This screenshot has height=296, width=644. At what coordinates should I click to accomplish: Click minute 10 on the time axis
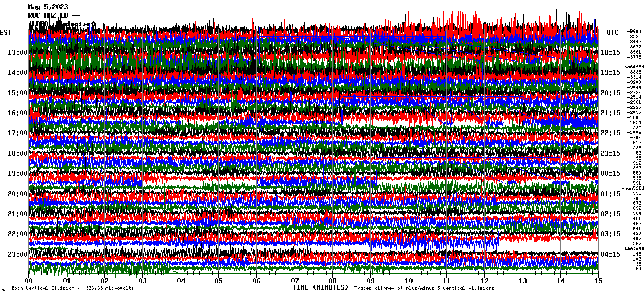(409, 281)
